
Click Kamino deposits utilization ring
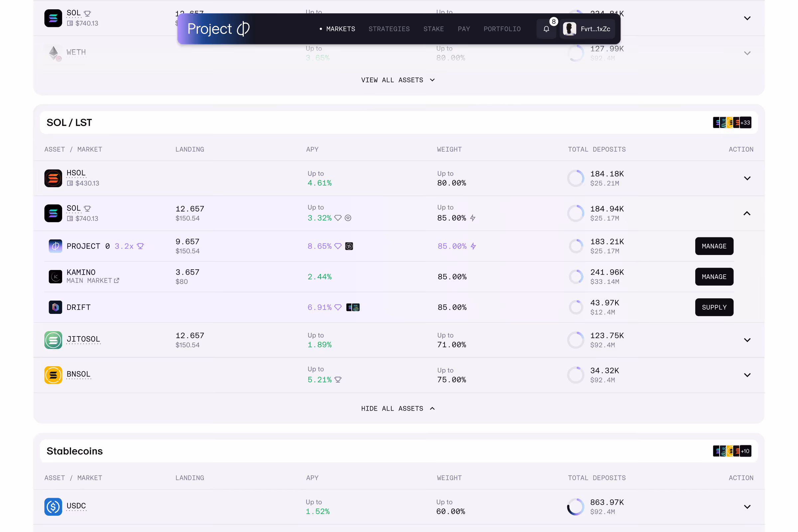point(576,277)
